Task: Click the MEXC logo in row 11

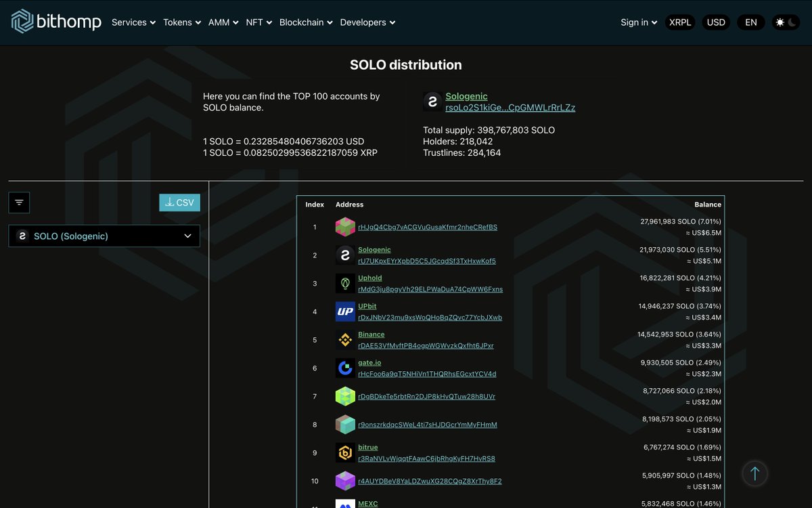Action: (345, 504)
